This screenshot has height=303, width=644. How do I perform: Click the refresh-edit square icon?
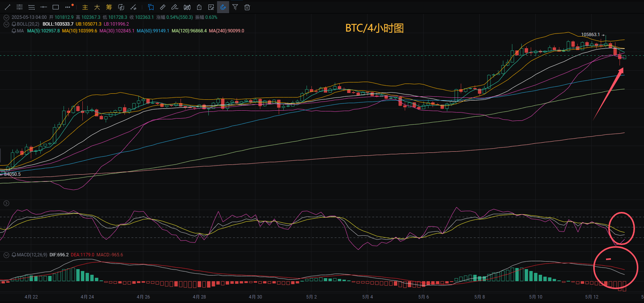[x=121, y=7]
